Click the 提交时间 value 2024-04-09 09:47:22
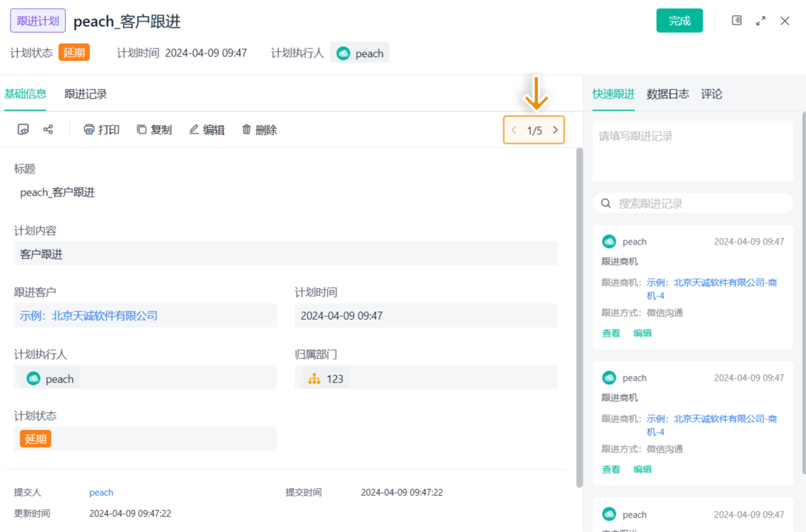The height and width of the screenshot is (532, 806). 402,492
